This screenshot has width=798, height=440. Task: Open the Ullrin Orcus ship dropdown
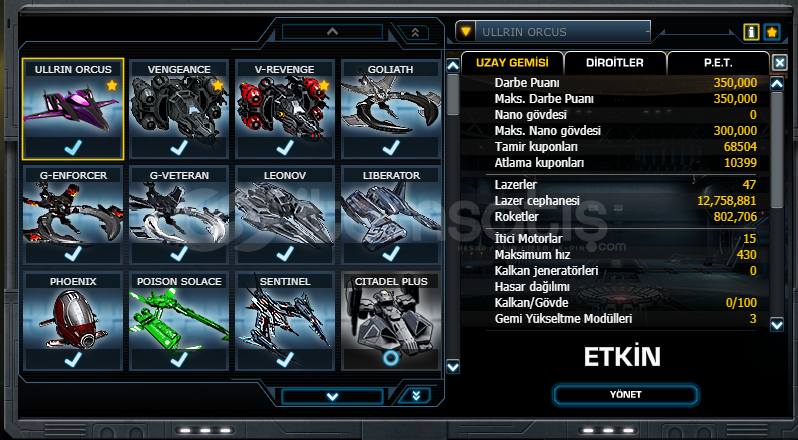[x=553, y=32]
